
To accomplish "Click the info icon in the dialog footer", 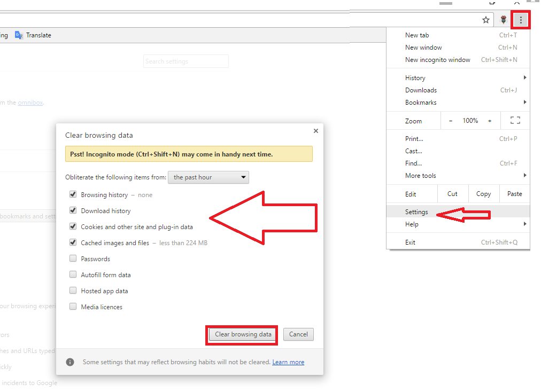I will (70, 362).
